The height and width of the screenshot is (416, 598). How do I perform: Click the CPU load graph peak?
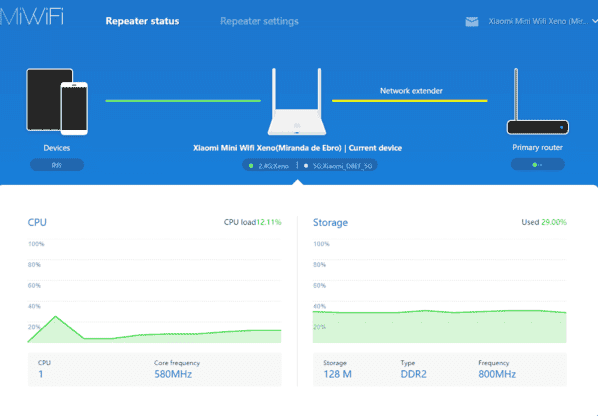tap(56, 317)
